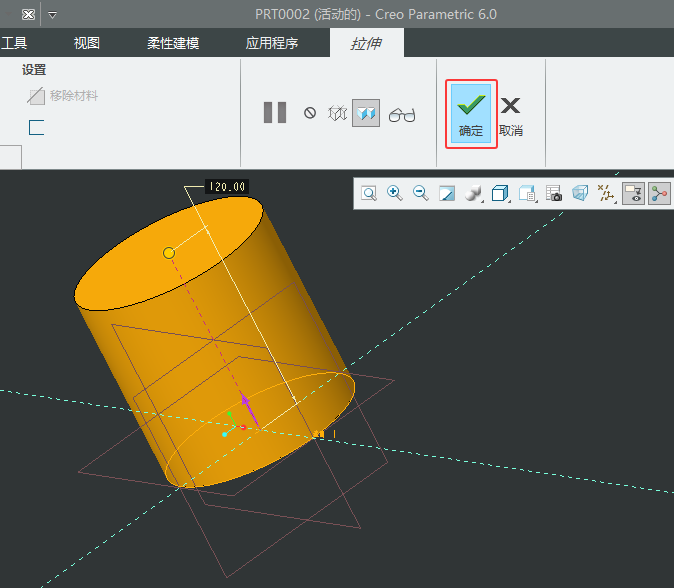Image resolution: width=674 pixels, height=588 pixels.
Task: Click the refit view magnifier icon
Action: (x=369, y=194)
